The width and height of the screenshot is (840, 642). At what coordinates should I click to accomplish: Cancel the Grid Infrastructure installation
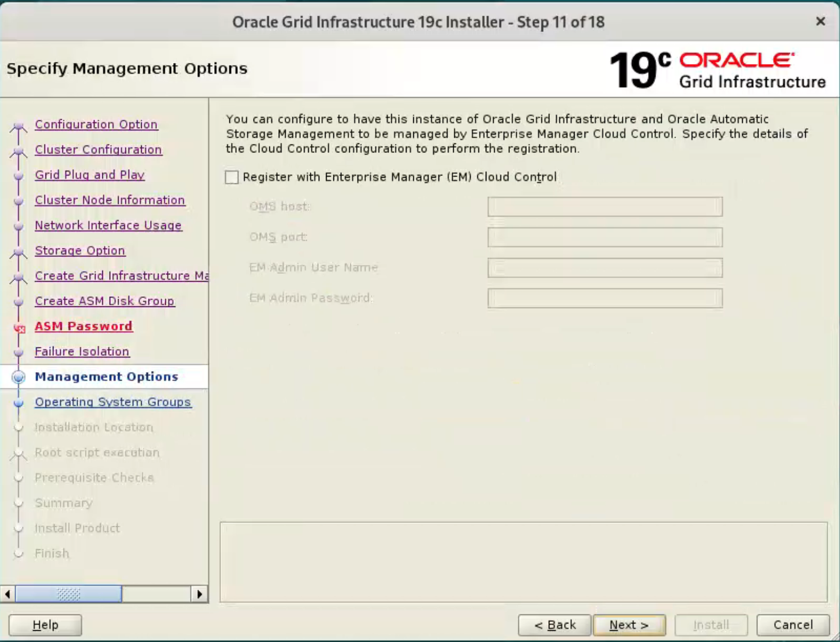[x=793, y=625]
